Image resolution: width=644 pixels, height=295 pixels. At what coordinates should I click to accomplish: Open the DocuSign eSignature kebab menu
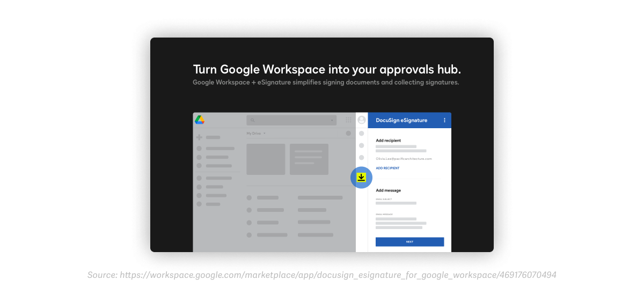(444, 120)
